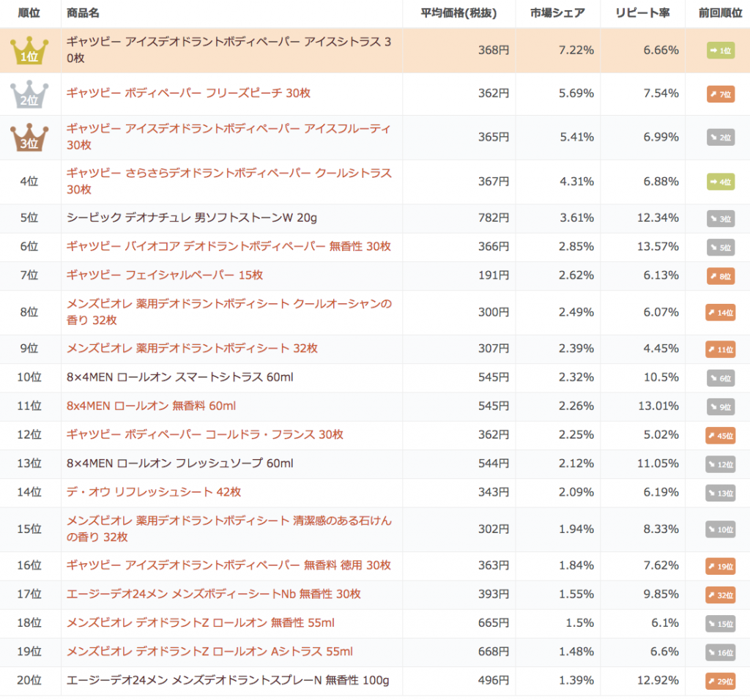Open the さらさらデオドラント クールシトラス product link
750x700 pixels.
(229, 181)
